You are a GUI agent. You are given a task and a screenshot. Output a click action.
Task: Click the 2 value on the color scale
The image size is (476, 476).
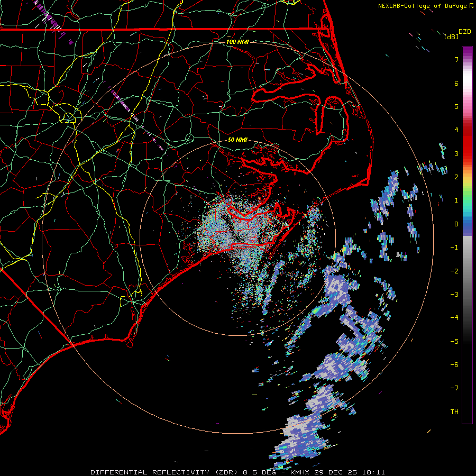(x=456, y=177)
